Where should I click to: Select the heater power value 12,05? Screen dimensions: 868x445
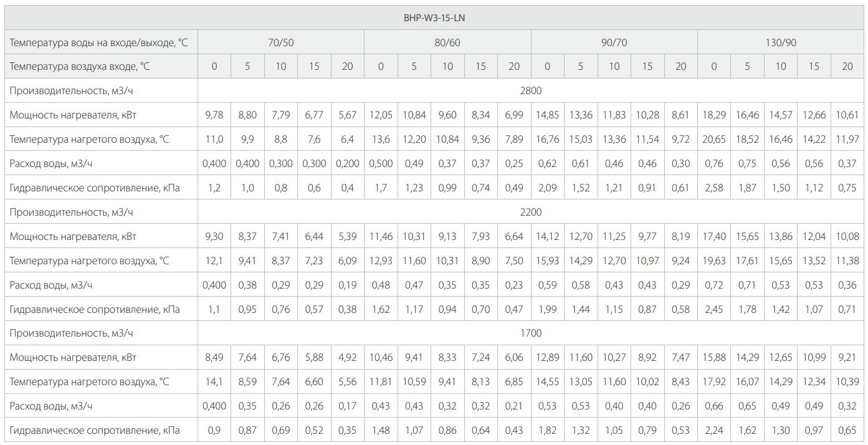point(381,115)
